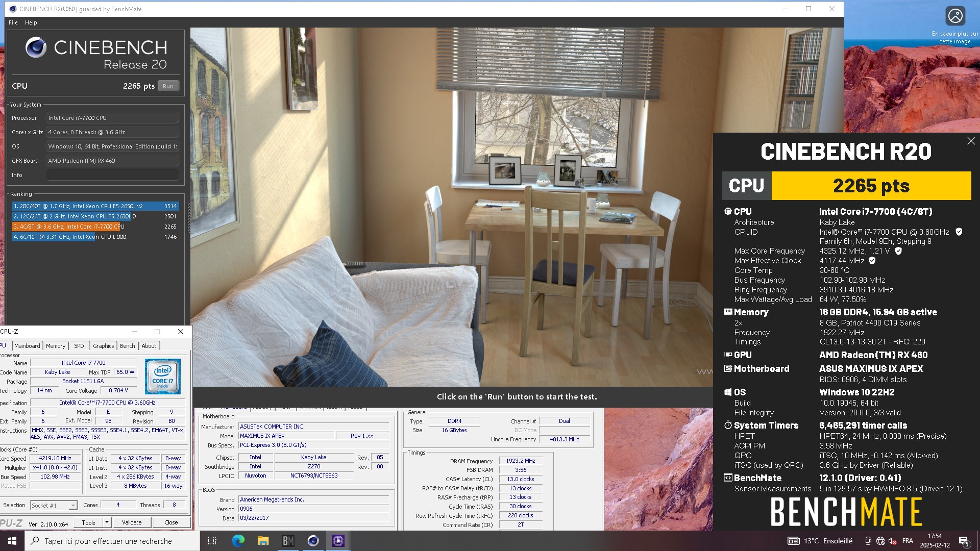The height and width of the screenshot is (551, 980).
Task: Switch to the Memory tab in CPU-Z
Action: click(x=56, y=346)
